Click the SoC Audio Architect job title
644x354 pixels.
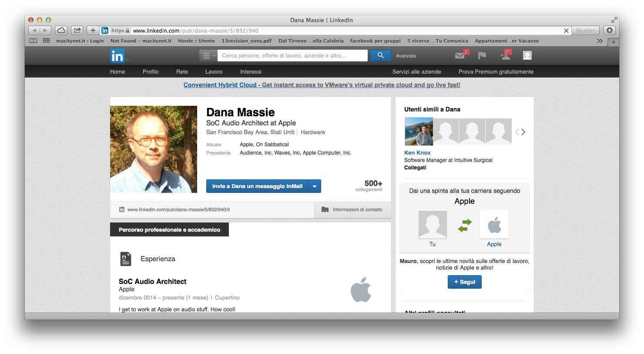pyautogui.click(x=152, y=282)
